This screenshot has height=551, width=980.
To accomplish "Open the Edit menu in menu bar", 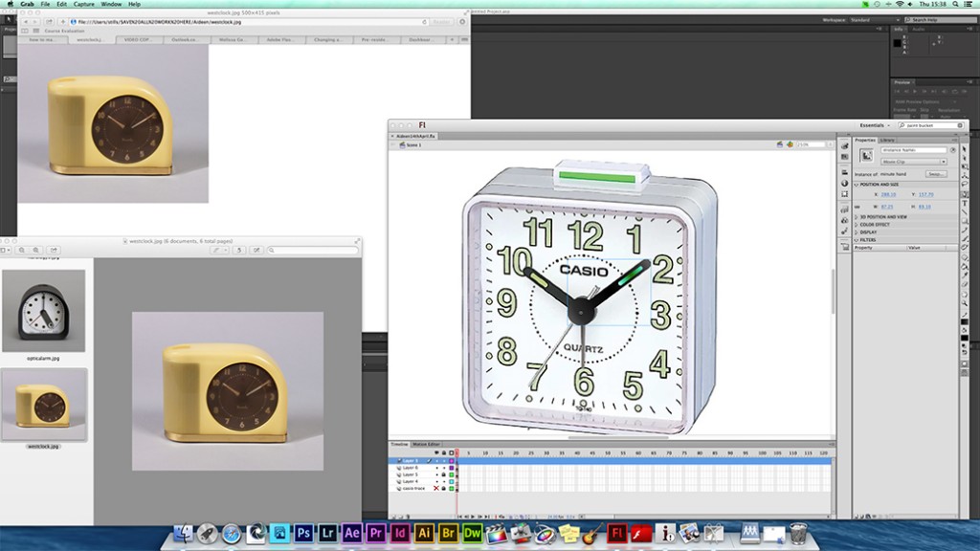I will pyautogui.click(x=61, y=4).
